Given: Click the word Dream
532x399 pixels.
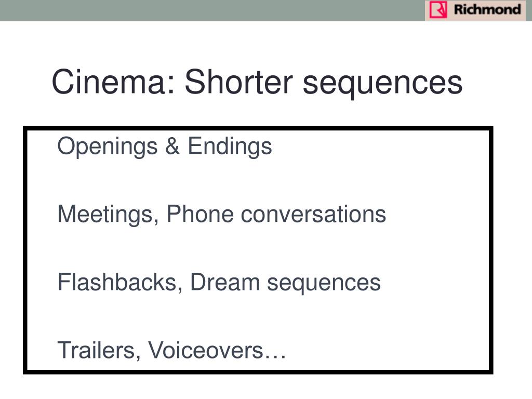Looking at the screenshot, I should (x=225, y=282).
